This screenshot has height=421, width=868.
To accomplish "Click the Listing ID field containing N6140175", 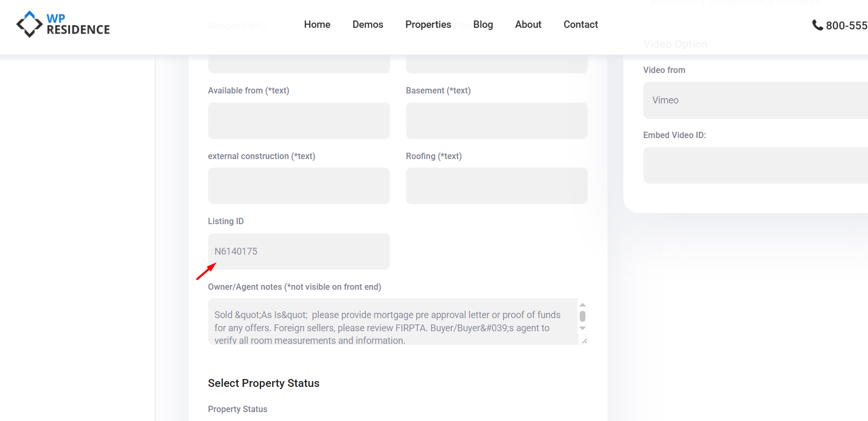I will [299, 251].
